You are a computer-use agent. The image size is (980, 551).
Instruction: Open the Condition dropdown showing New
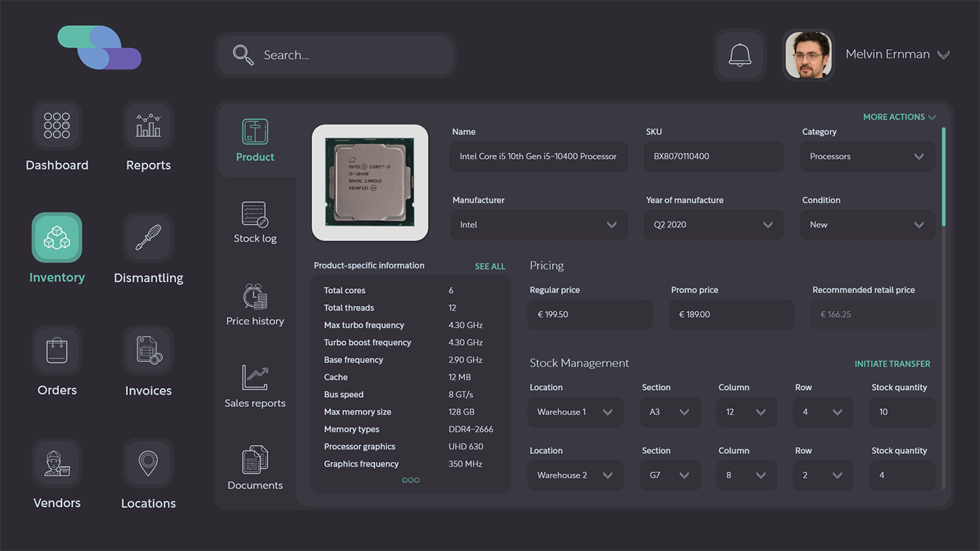tap(868, 225)
